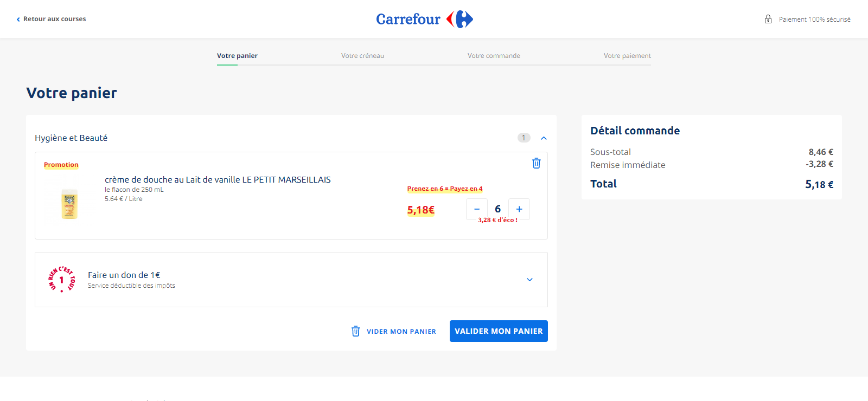Expand the Faire un don de 1€ panel
Image resolution: width=868 pixels, height=401 pixels.
coord(529,280)
